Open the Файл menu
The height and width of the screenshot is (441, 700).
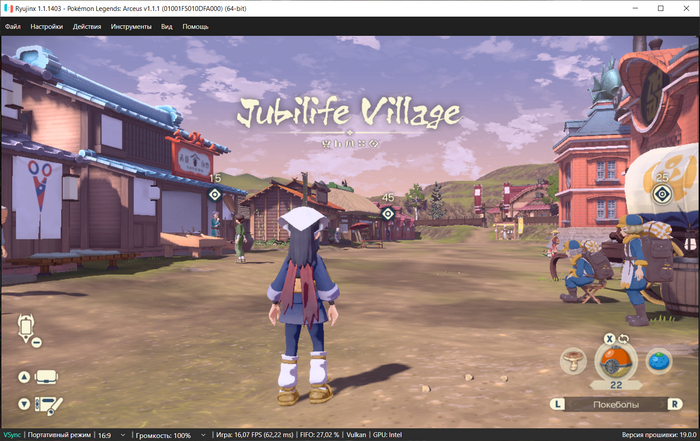[12, 27]
